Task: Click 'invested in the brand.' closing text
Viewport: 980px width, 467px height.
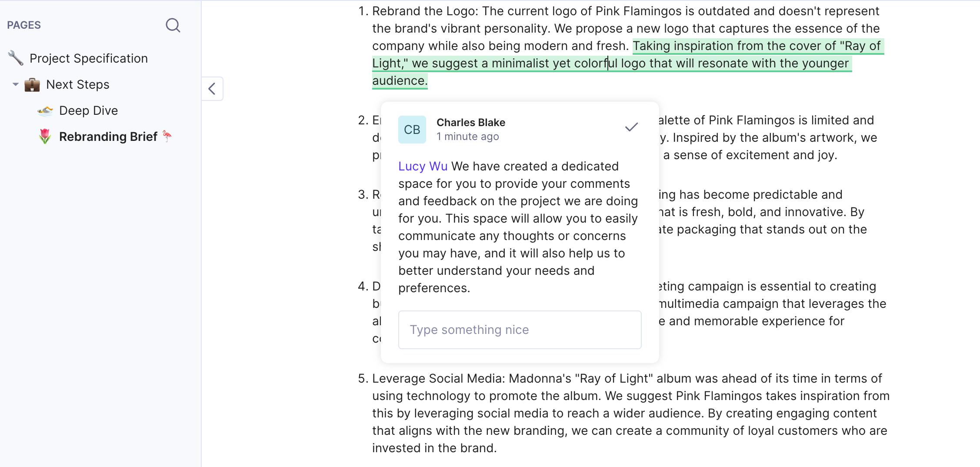Action: click(434, 448)
